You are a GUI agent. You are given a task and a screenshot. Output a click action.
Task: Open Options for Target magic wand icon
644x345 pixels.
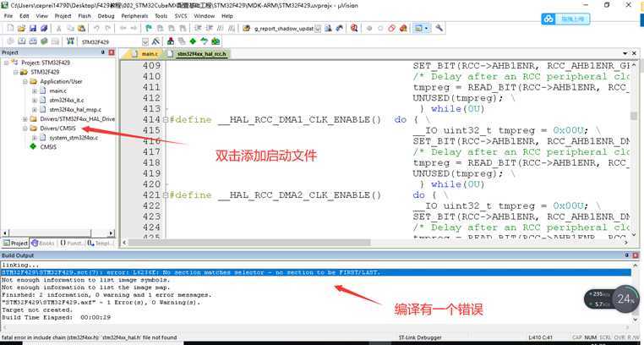point(156,41)
